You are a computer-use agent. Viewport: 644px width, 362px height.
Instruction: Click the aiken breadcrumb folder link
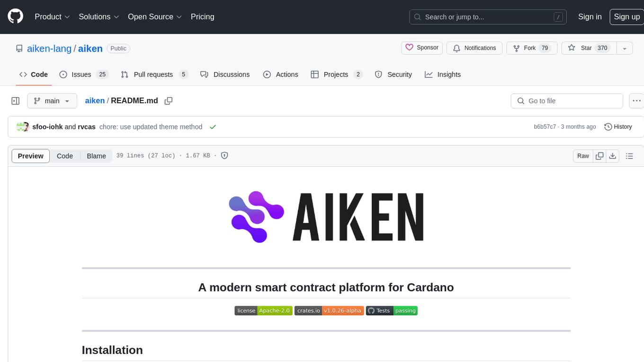[x=95, y=100]
